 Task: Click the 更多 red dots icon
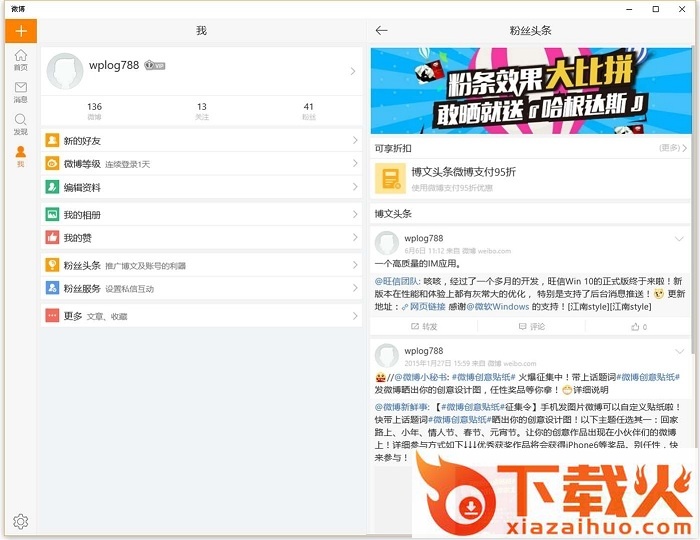[52, 316]
